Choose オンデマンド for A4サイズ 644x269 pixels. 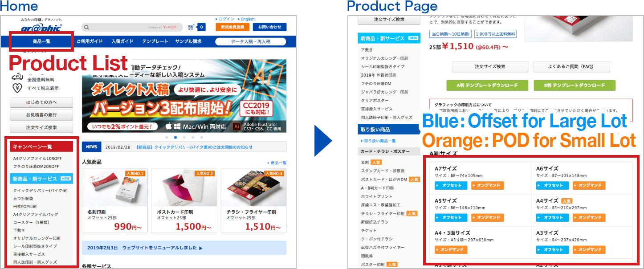coord(589,218)
